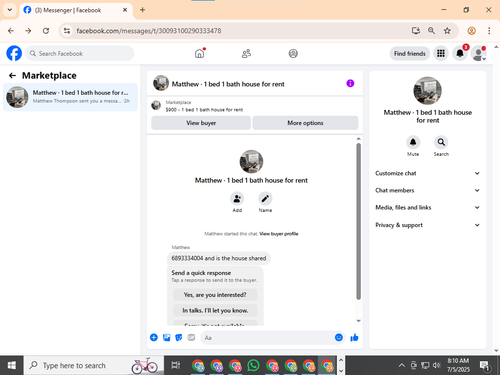Click the message '6893334004 and is the house shared'

coord(219,258)
